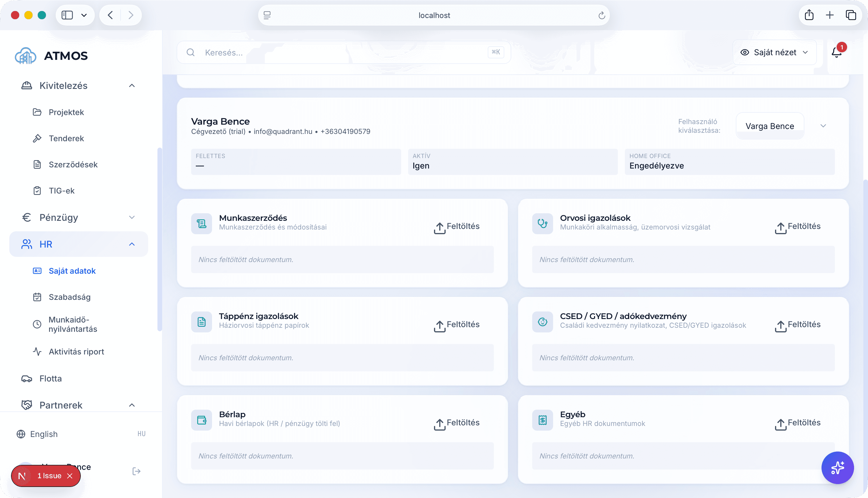Click the globe language icon
This screenshot has height=498, width=868.
(x=21, y=434)
